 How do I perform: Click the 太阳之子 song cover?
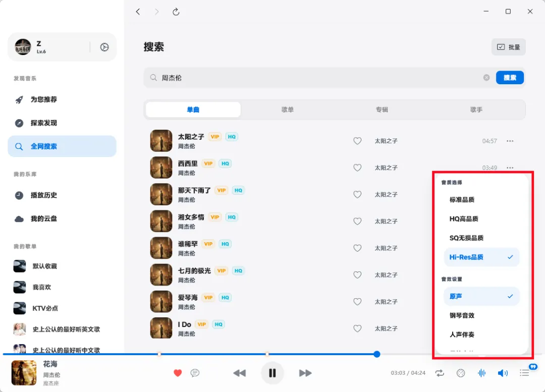(x=161, y=141)
